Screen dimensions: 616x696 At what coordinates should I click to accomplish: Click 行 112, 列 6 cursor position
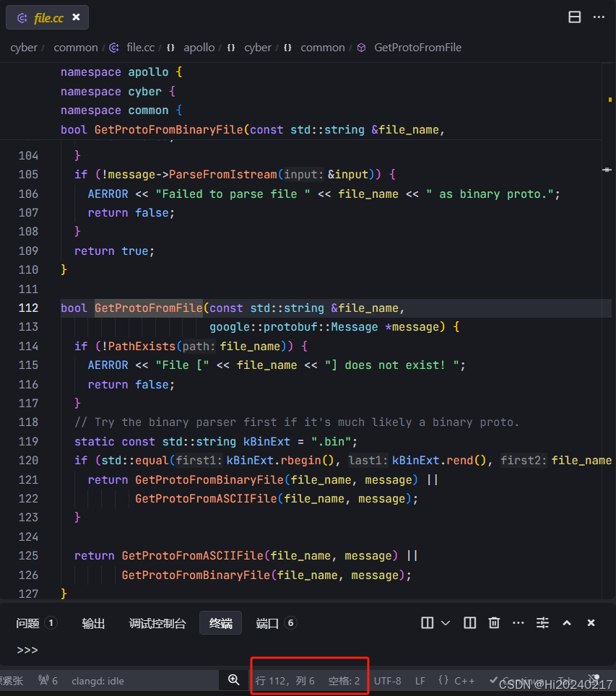click(x=285, y=681)
